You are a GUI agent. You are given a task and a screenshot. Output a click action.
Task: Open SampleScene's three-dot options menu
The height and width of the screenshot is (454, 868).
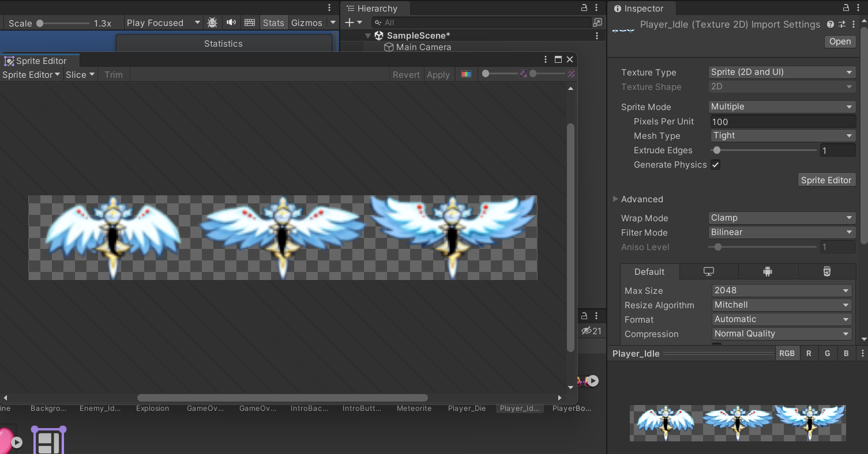[597, 36]
